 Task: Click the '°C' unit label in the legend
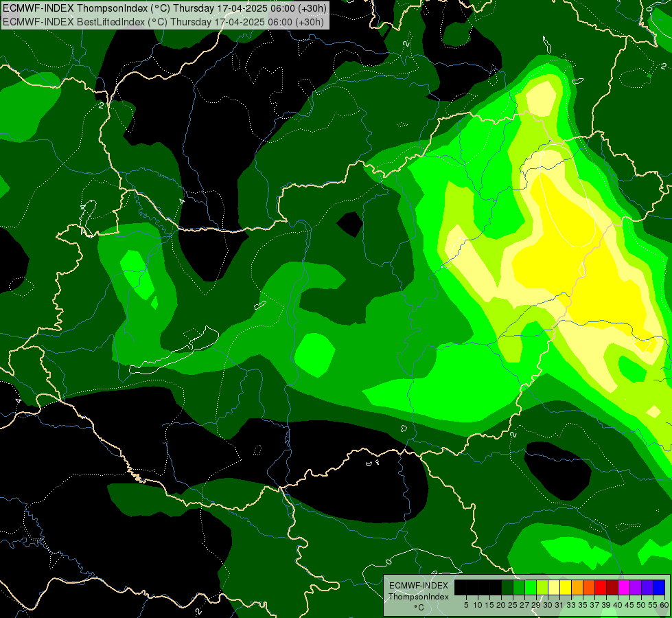click(419, 608)
